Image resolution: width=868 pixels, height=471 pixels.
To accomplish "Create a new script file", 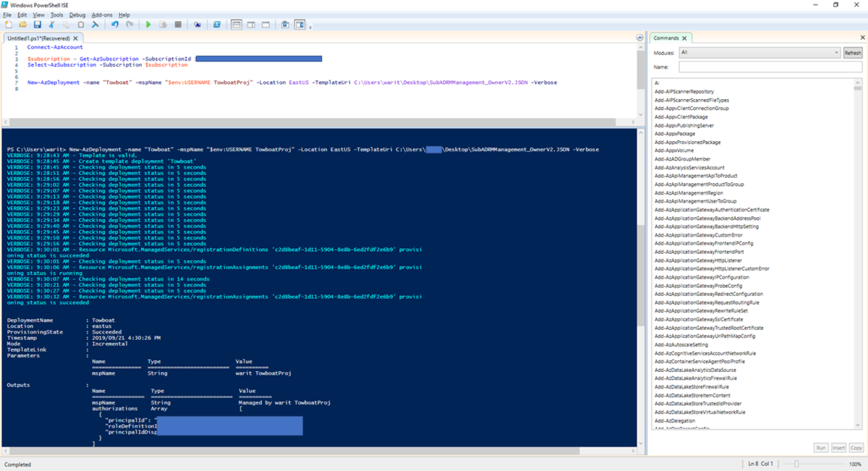I will (x=9, y=25).
